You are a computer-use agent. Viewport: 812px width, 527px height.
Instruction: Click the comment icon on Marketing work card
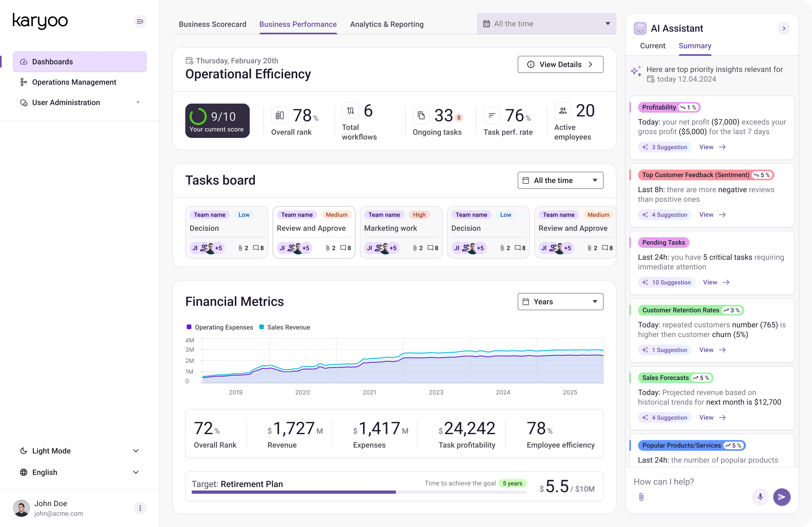[430, 248]
